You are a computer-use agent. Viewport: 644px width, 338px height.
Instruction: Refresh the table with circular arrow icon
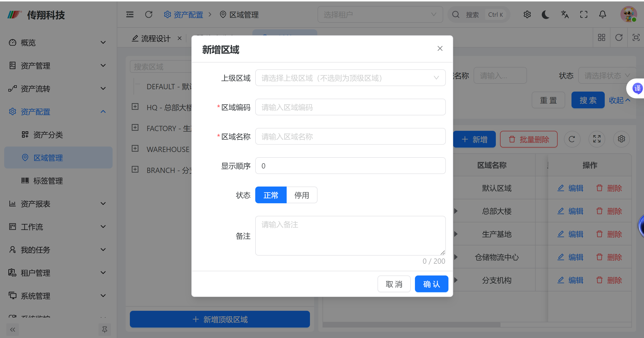point(572,139)
